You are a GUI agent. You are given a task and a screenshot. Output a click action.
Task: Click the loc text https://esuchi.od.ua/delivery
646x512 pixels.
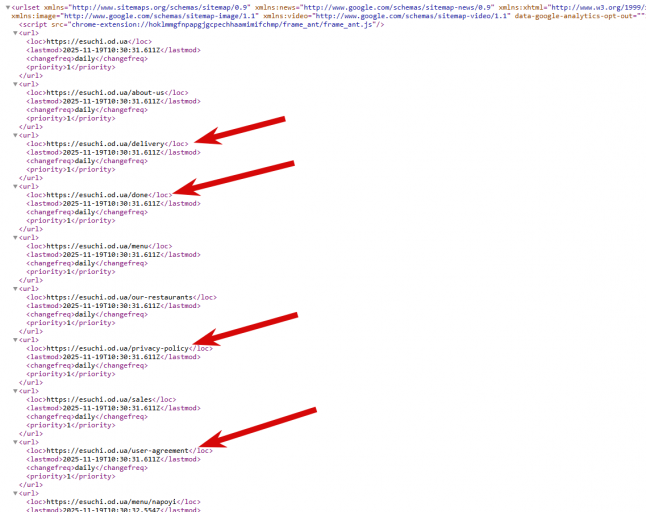(x=105, y=144)
